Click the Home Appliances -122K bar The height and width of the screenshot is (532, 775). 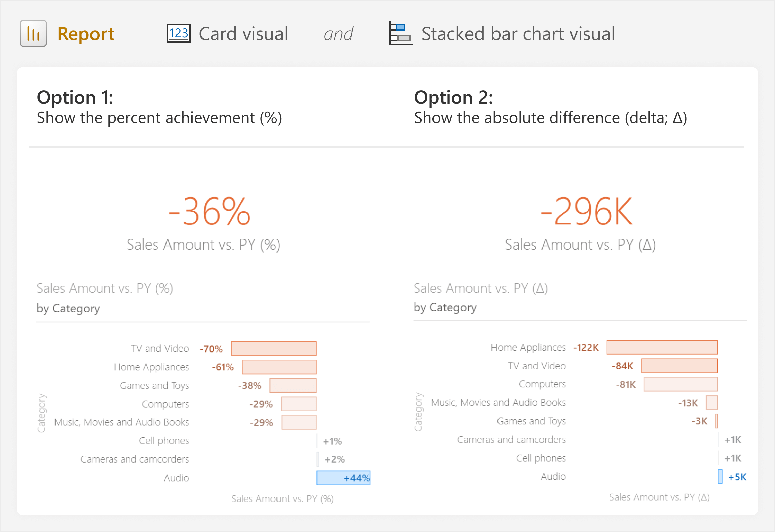[662, 347]
